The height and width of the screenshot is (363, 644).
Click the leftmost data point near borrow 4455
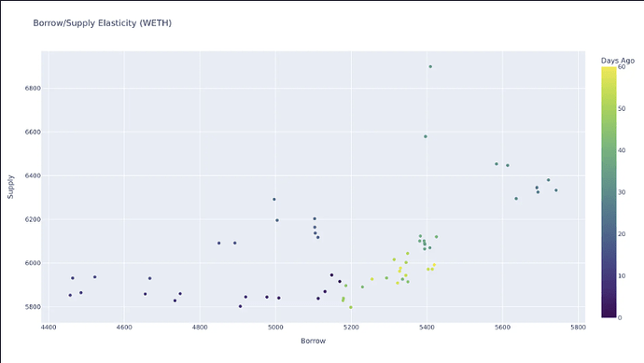point(70,295)
